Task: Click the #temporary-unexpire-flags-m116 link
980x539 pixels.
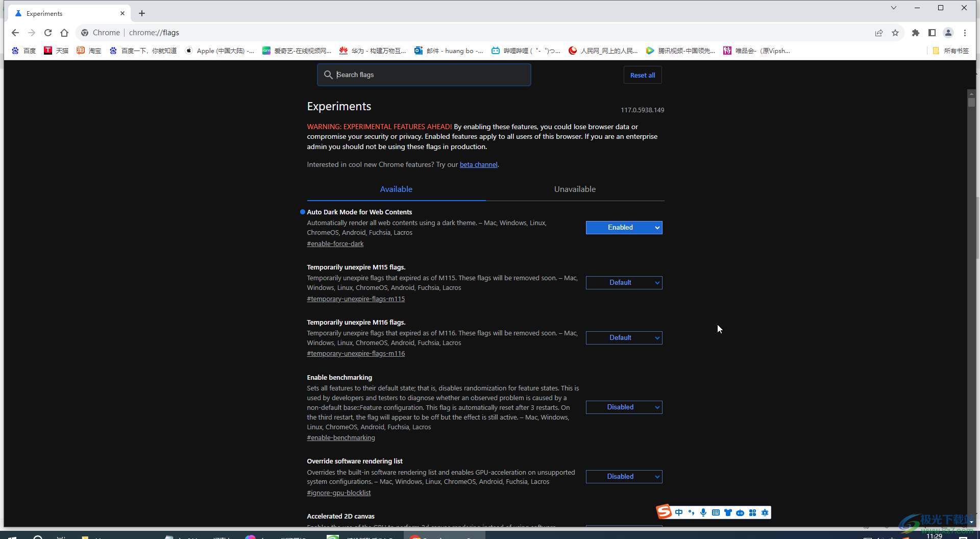Action: coord(356,354)
